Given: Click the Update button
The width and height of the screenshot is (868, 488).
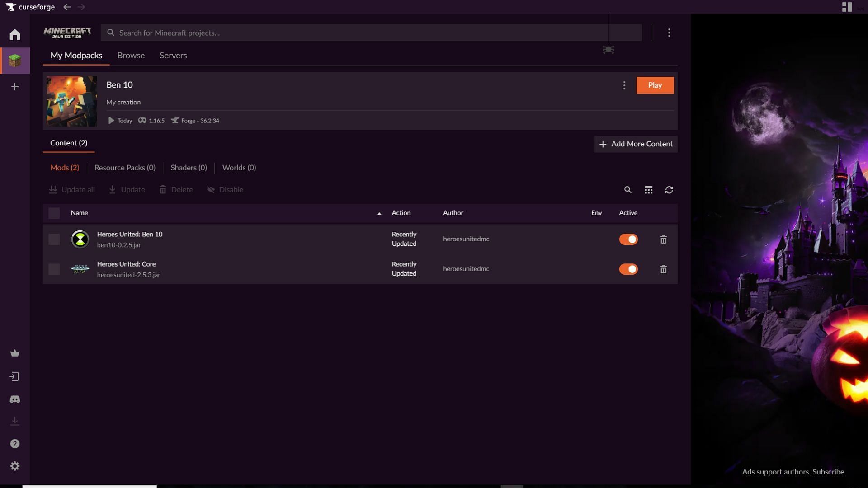Looking at the screenshot, I should point(127,190).
